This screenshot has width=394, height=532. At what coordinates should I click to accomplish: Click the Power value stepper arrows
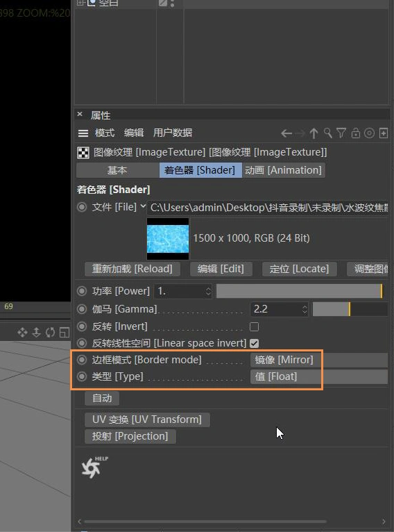(x=208, y=291)
